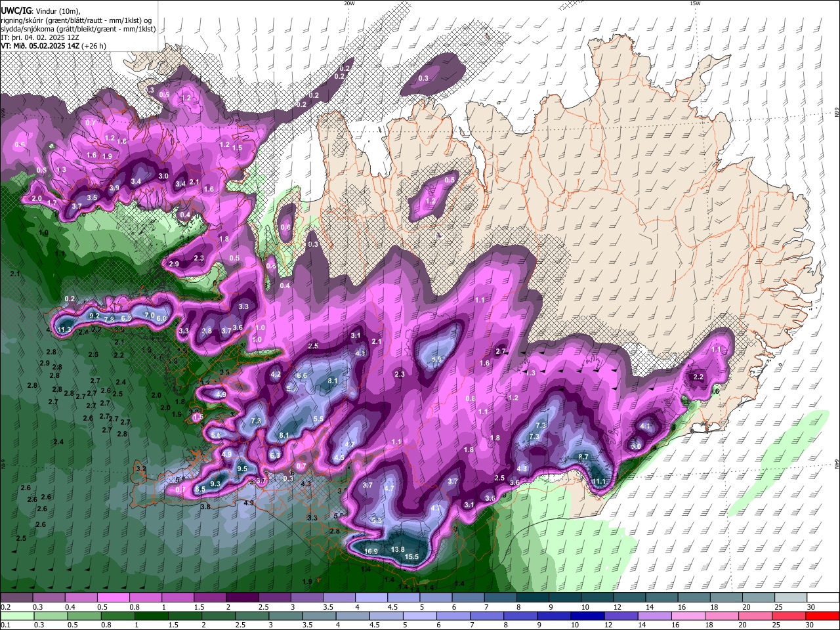
Task: Click the '5.6' precipitation value on the map
Action: tap(216, 435)
